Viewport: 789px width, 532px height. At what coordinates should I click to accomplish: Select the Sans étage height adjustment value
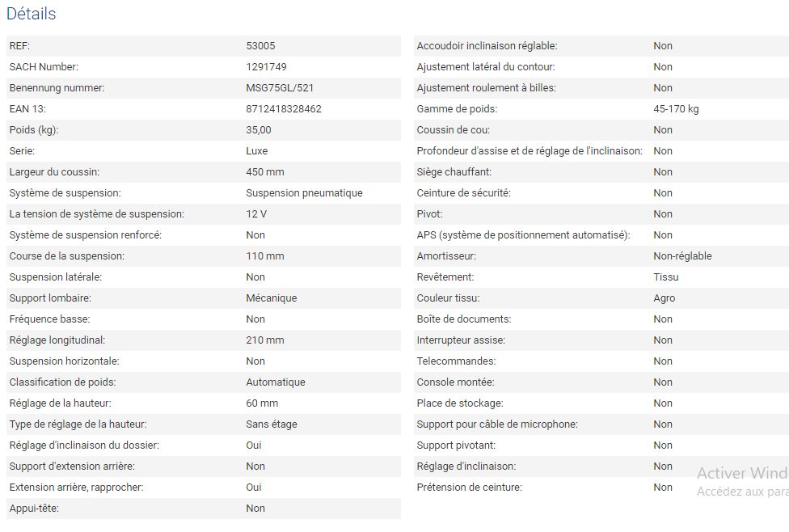[271, 424]
